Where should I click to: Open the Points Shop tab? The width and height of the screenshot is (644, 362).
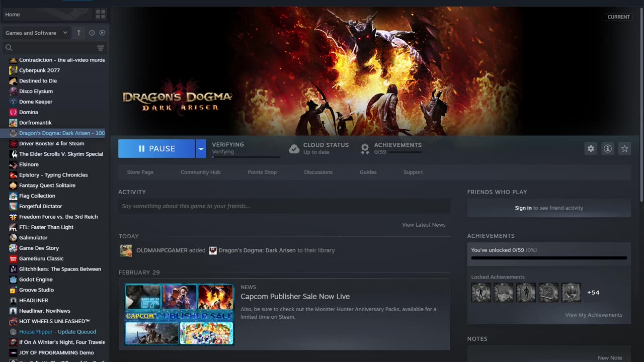262,172
